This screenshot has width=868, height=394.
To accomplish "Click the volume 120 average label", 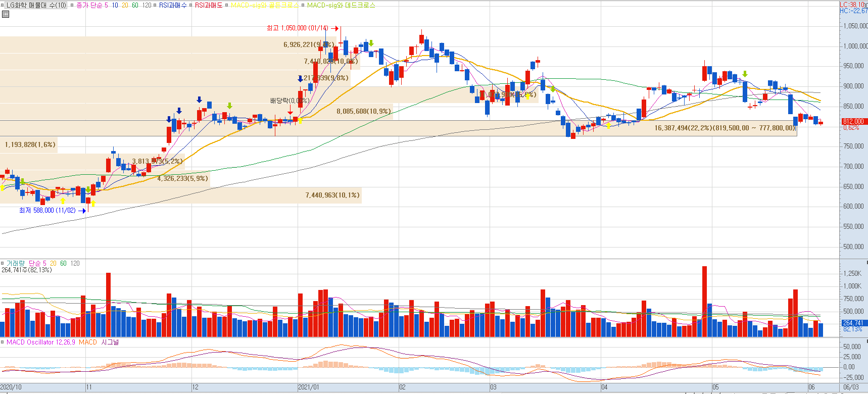I will coord(75,263).
